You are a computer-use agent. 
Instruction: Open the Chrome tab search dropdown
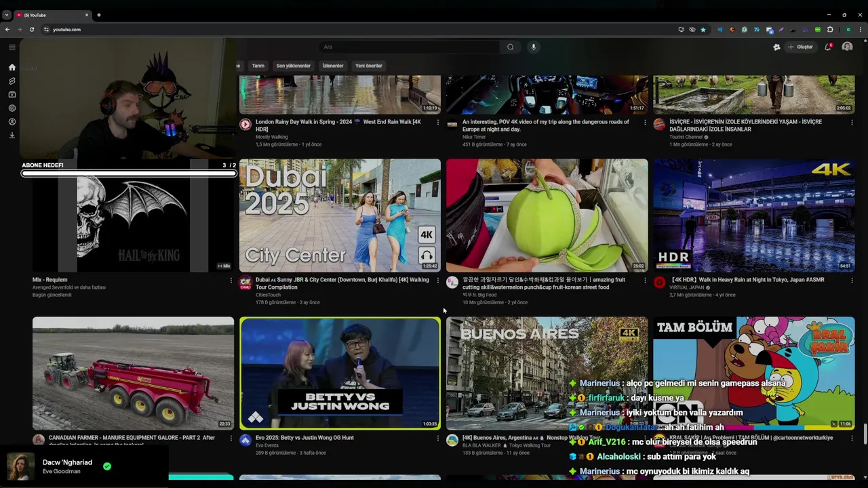[x=7, y=15]
